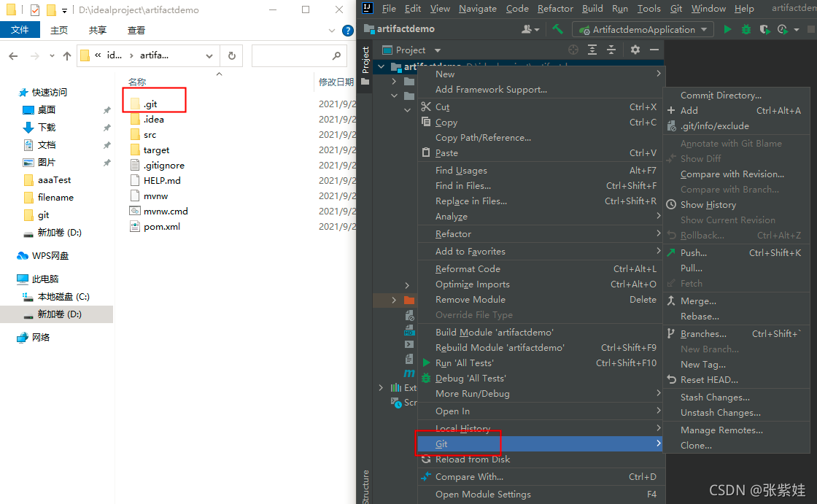Choose Reload from Disk
Screen dimensions: 817x504
541,460
